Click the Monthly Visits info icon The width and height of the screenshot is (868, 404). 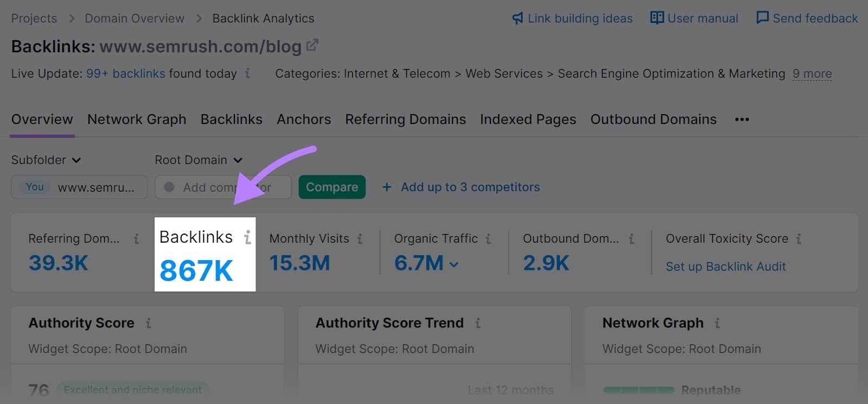point(360,238)
